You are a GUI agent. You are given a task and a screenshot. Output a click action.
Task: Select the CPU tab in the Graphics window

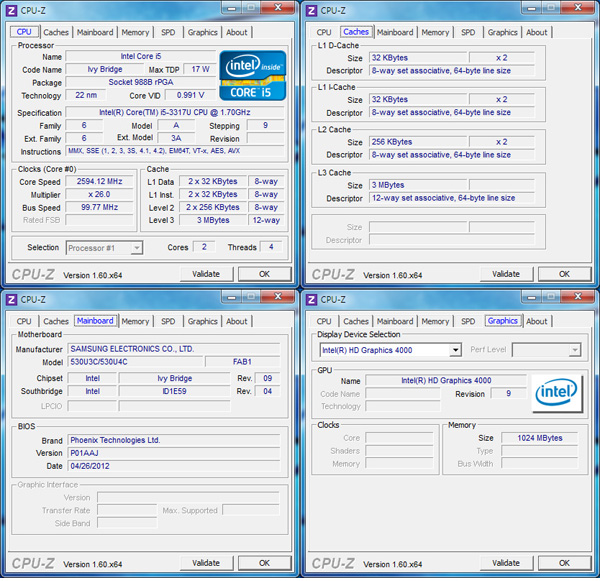pyautogui.click(x=324, y=321)
